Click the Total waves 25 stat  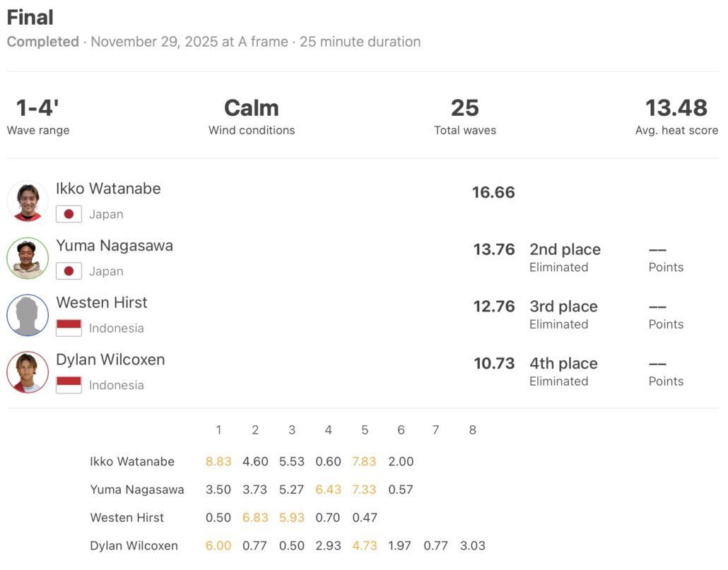coord(464,108)
